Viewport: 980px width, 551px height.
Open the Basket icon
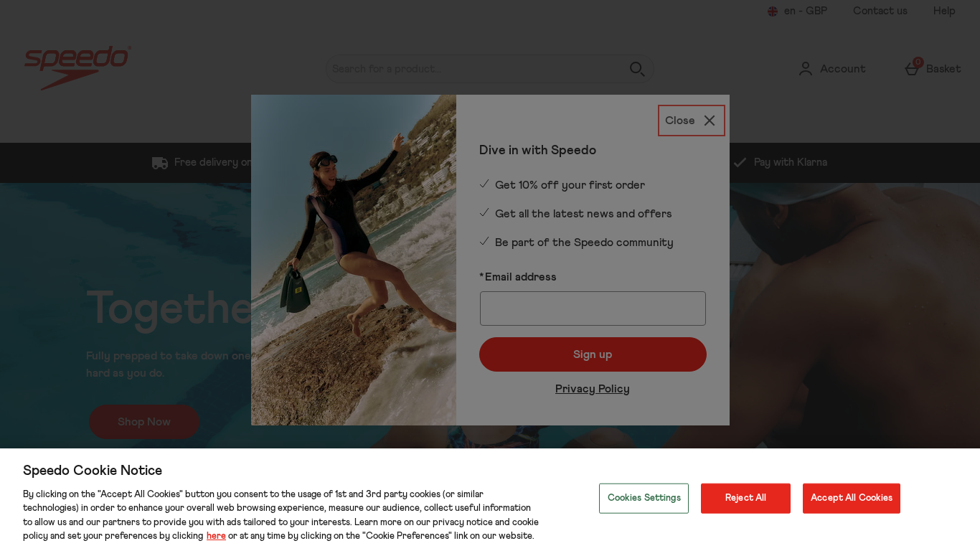[912, 68]
